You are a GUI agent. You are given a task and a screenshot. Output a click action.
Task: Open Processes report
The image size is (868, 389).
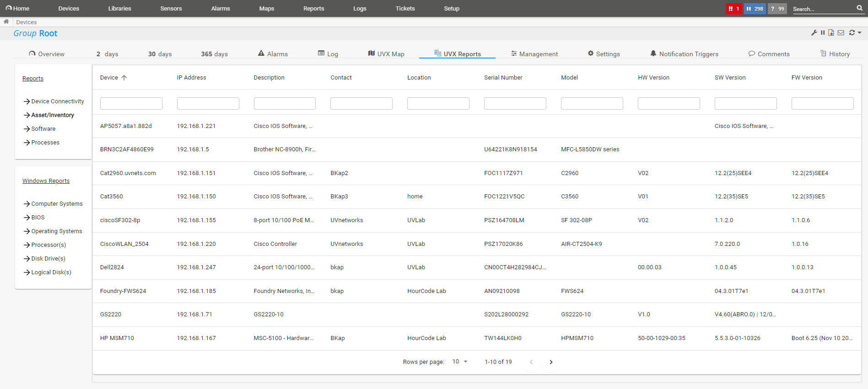42,143
